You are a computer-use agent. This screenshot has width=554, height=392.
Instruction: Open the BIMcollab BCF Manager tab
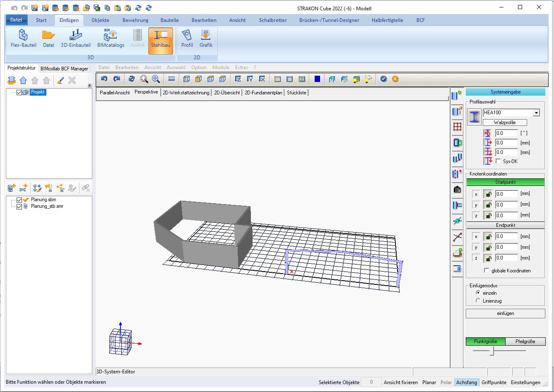click(x=64, y=69)
